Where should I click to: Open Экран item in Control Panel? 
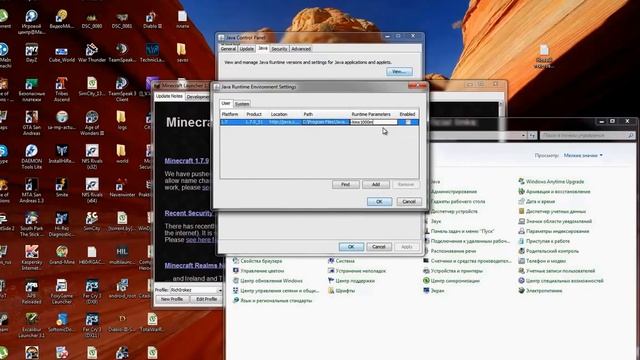pyautogui.click(x=433, y=291)
